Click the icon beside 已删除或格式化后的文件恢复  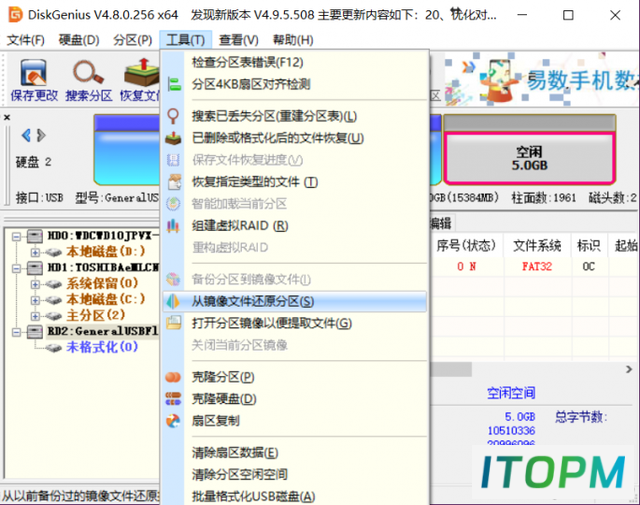coord(173,138)
